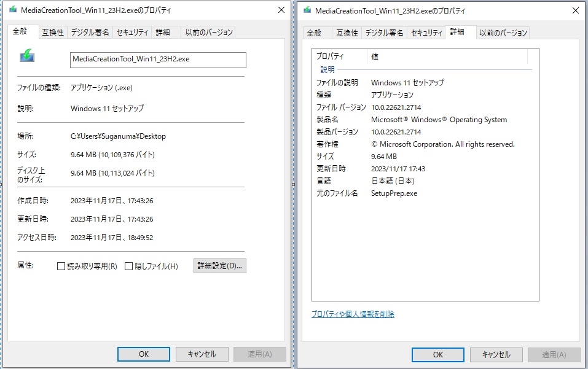Click アクセス日時 value 18:49:52
588x369 pixels.
(x=140, y=238)
